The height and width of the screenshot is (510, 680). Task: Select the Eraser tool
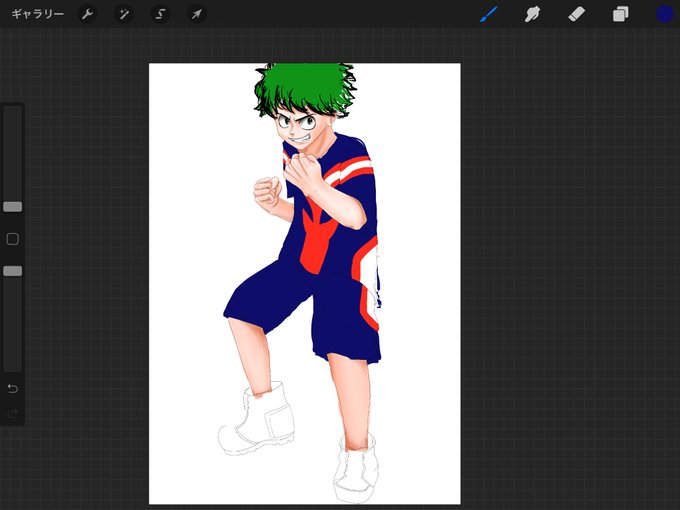tap(576, 14)
